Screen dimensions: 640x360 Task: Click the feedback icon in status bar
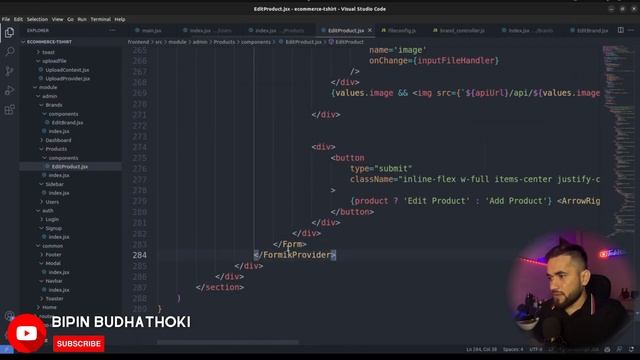620,349
